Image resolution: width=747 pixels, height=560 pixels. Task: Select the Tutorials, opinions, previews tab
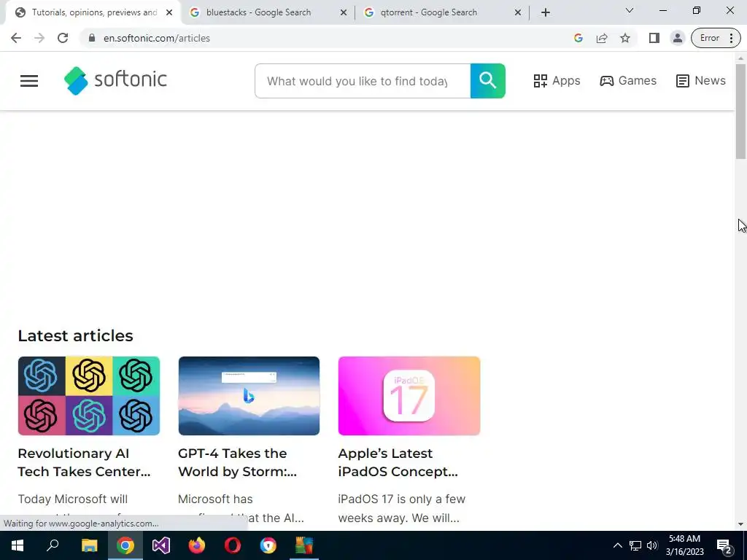[x=94, y=12]
